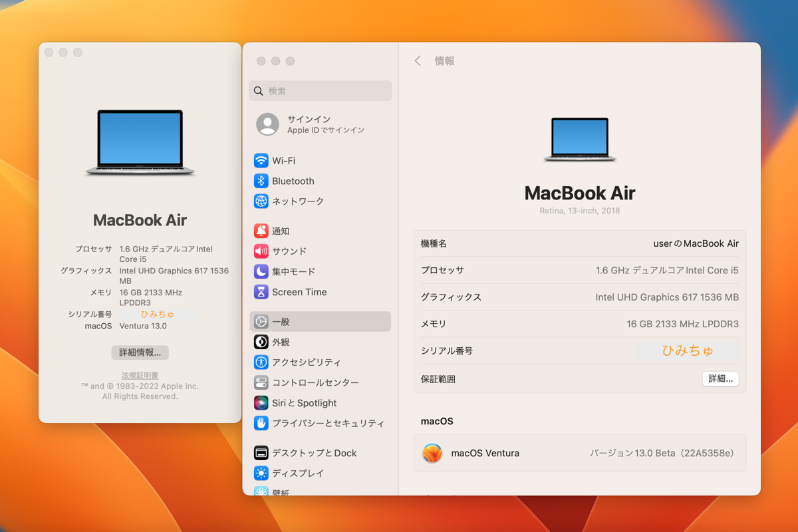The width and height of the screenshot is (798, 532).
Task: Open Screen Time hourglass icon
Action: pyautogui.click(x=261, y=292)
